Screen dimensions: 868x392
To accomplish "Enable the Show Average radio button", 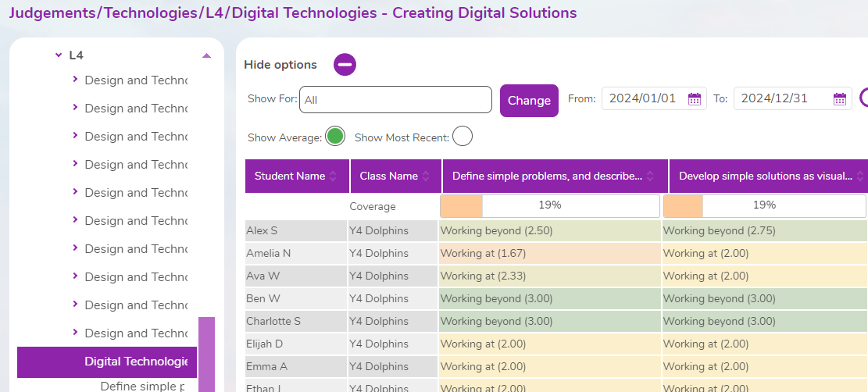I will (335, 137).
